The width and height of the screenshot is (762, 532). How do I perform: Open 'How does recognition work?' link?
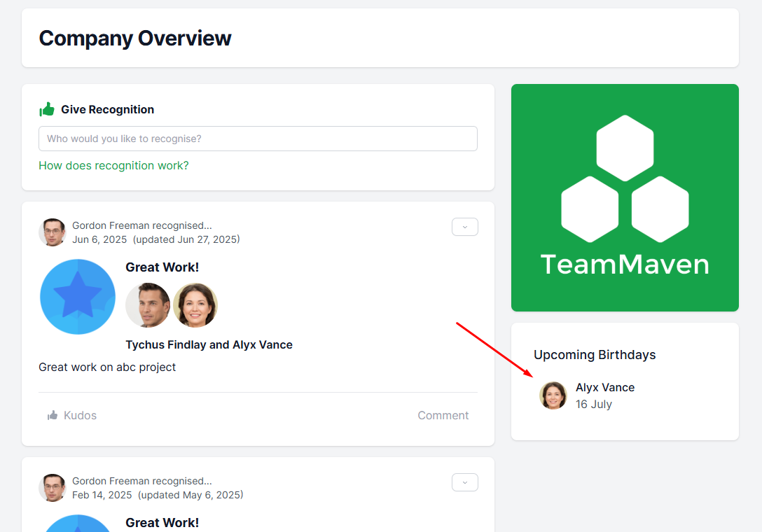point(113,166)
